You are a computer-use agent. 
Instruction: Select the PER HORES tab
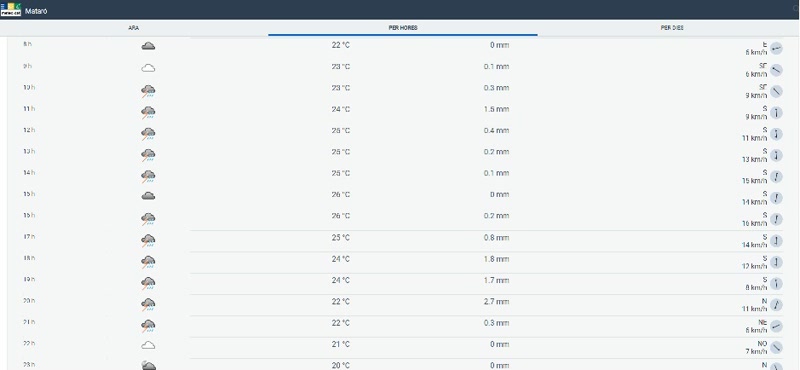click(403, 28)
